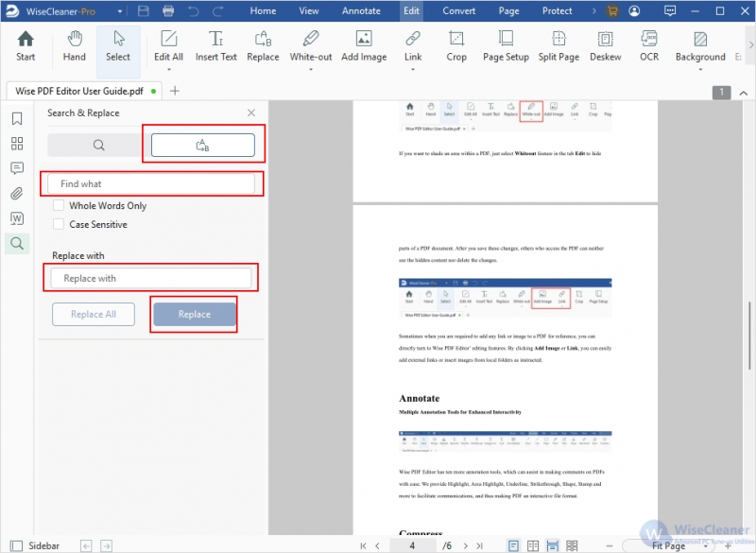Click the Start home icon
This screenshot has height=553, width=756.
[26, 46]
